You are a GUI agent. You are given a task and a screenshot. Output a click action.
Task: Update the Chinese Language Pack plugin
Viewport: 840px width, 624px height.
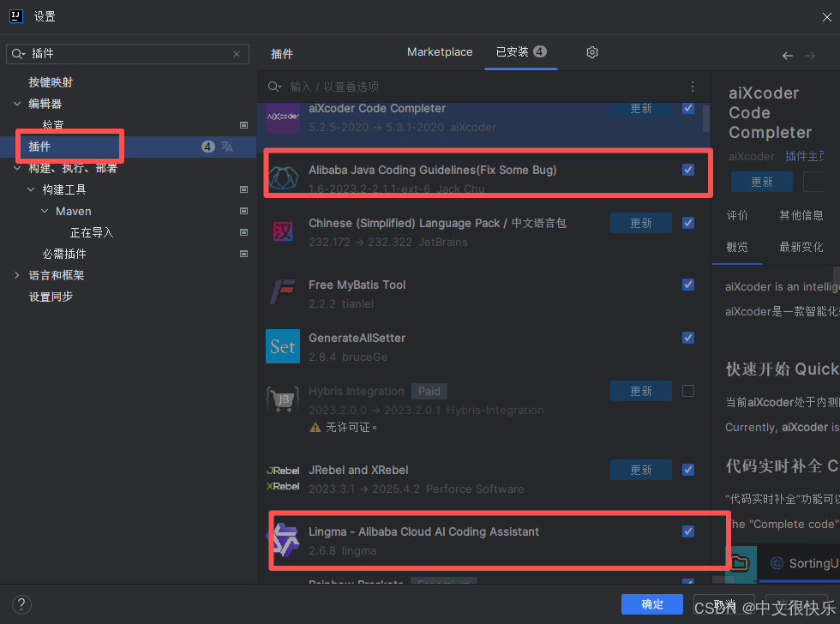pyautogui.click(x=641, y=223)
